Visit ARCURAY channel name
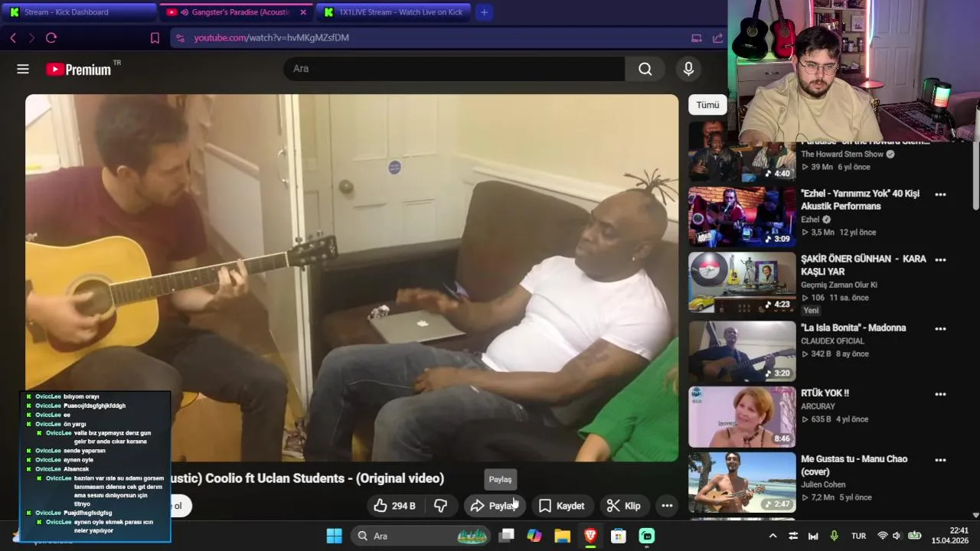 pyautogui.click(x=818, y=406)
